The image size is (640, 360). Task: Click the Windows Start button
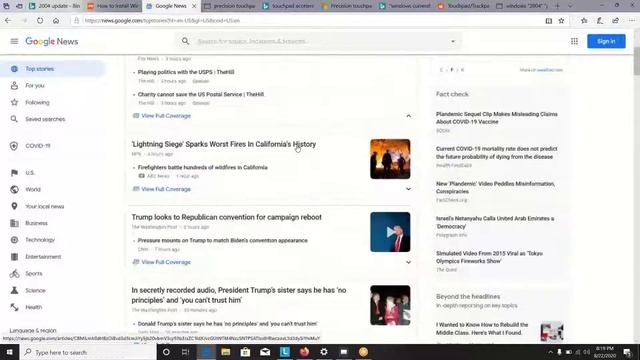pos(9,352)
